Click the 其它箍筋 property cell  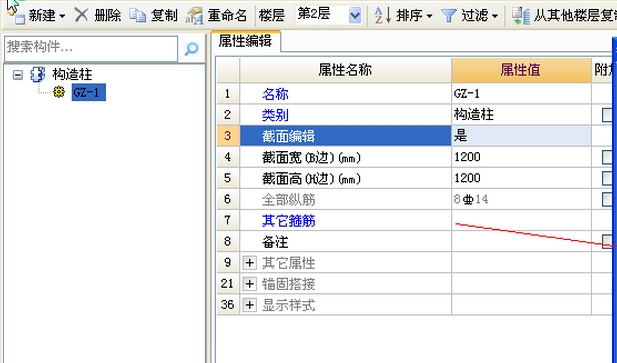[x=345, y=221]
